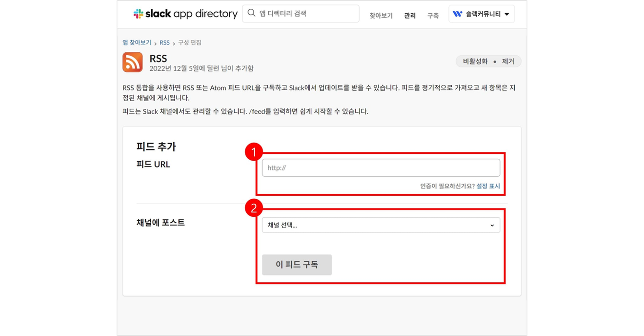
Task: Click the 설정 표시 link
Action: click(x=488, y=186)
